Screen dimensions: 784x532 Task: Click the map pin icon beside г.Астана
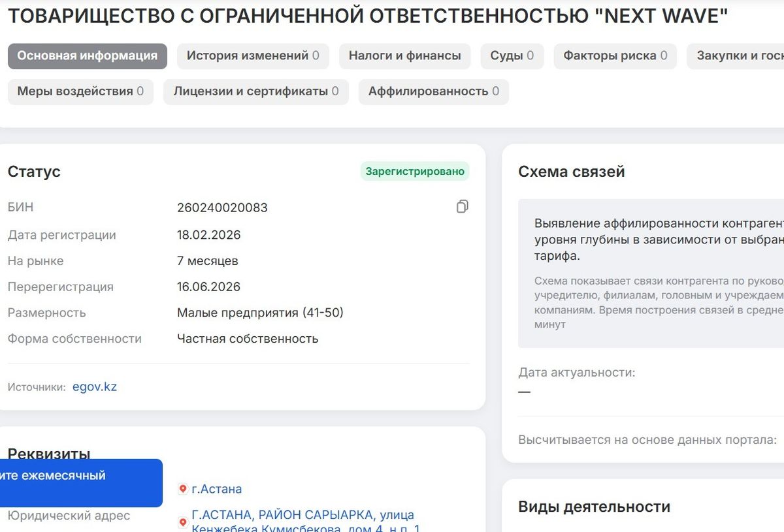183,489
